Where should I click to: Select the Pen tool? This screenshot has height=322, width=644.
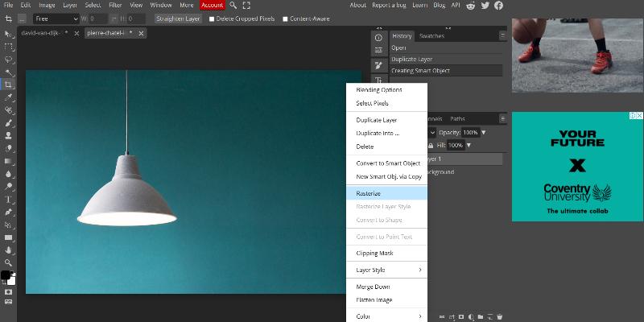[9, 212]
